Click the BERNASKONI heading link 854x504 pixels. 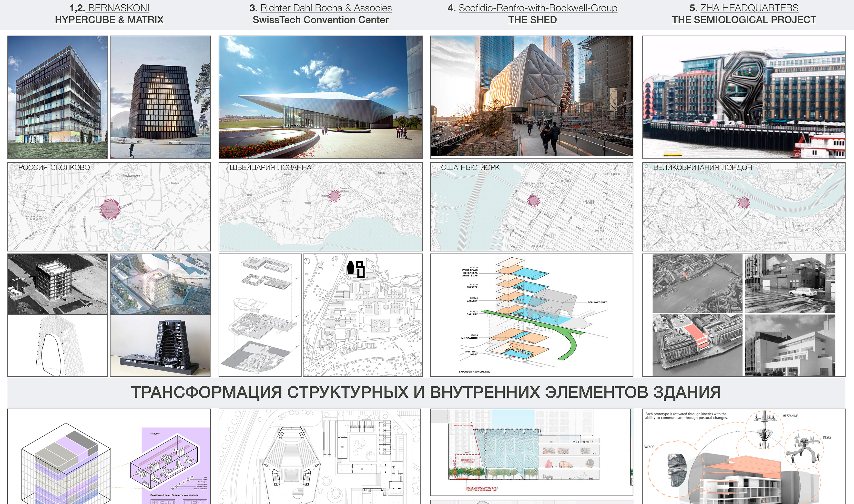click(x=118, y=8)
